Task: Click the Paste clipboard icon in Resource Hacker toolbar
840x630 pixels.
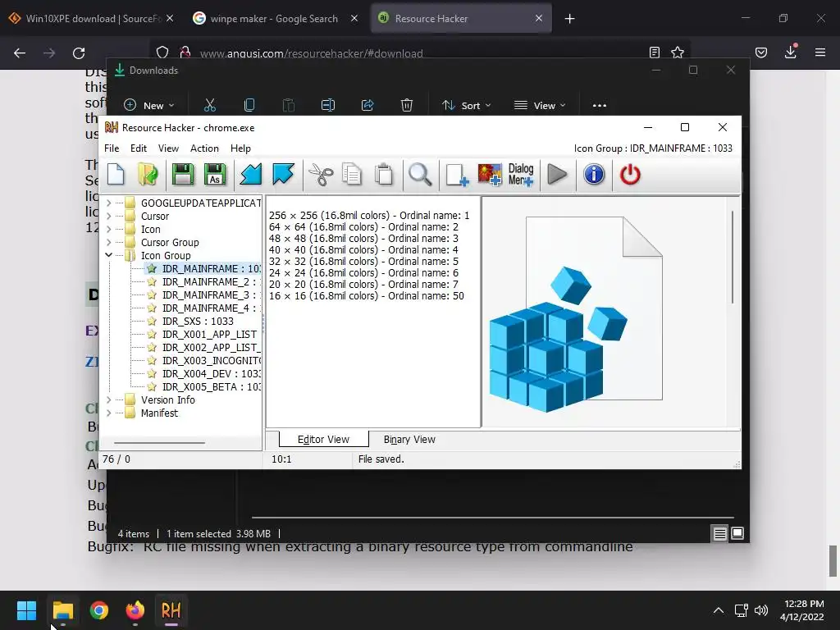Action: [x=384, y=175]
